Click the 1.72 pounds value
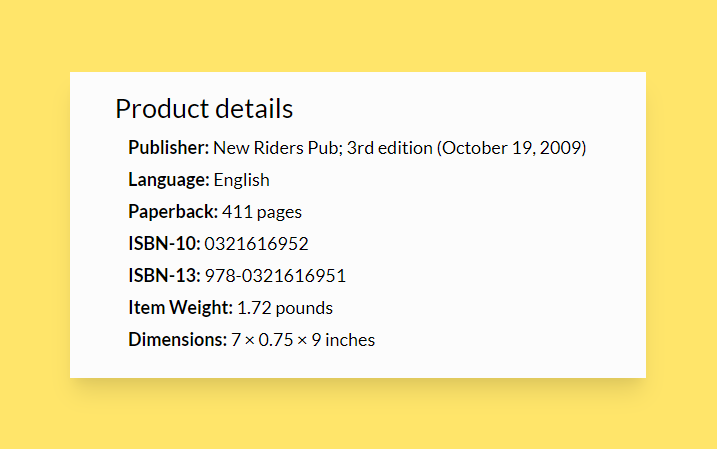Image resolution: width=717 pixels, height=449 pixels. 285,308
